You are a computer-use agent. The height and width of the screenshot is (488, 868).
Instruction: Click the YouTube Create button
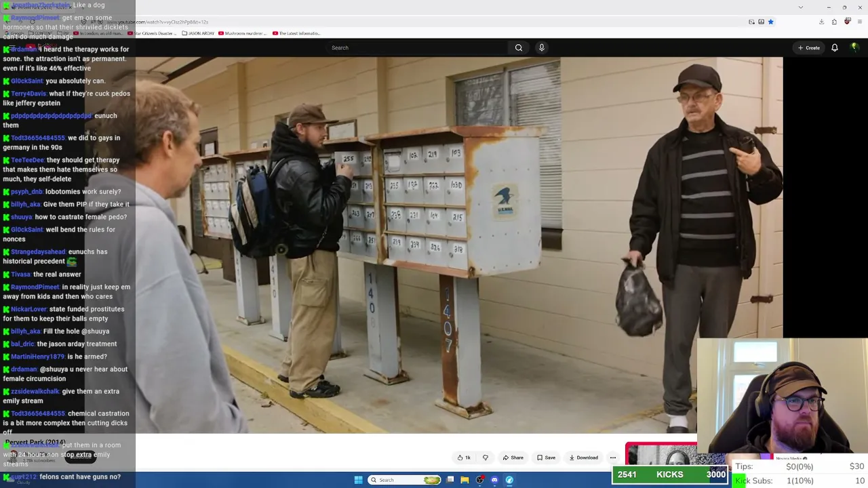(809, 47)
